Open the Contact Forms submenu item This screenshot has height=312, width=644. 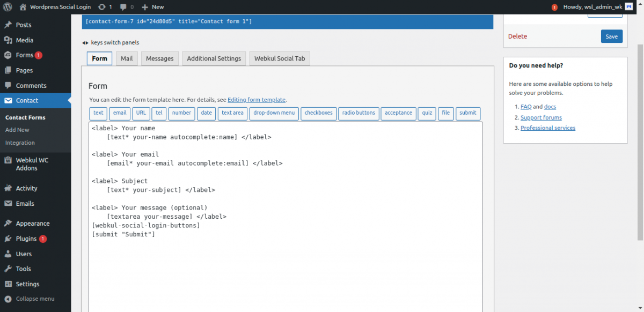(x=25, y=117)
